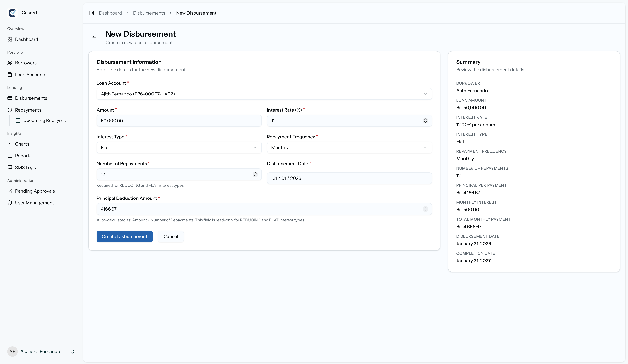Click the back arrow beside New Disbursement
Screen dimensions: 628x364
pos(94,37)
